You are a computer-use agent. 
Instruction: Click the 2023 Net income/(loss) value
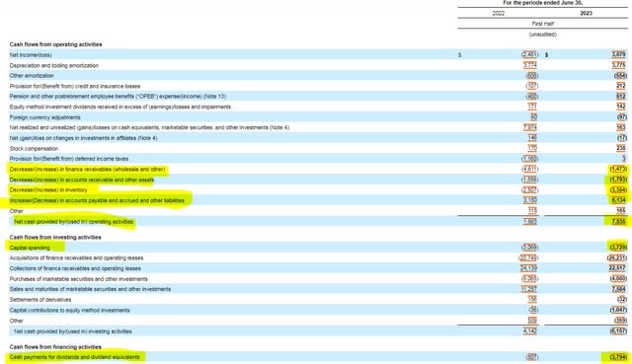618,55
